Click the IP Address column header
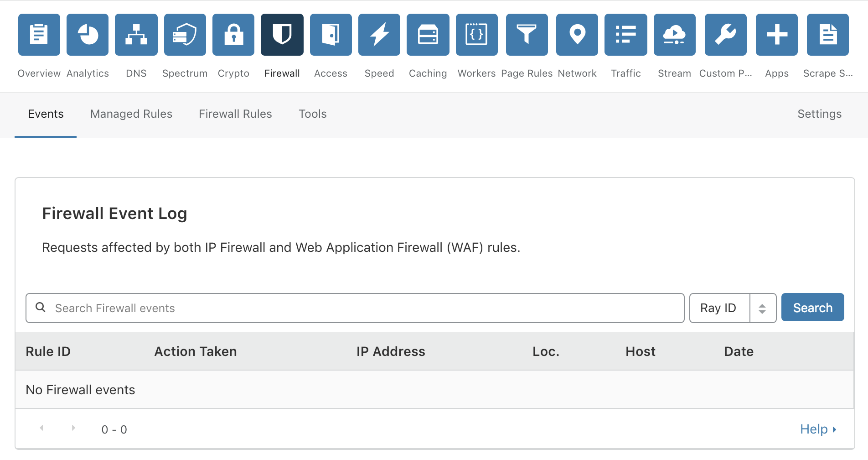The height and width of the screenshot is (460, 868). point(391,351)
